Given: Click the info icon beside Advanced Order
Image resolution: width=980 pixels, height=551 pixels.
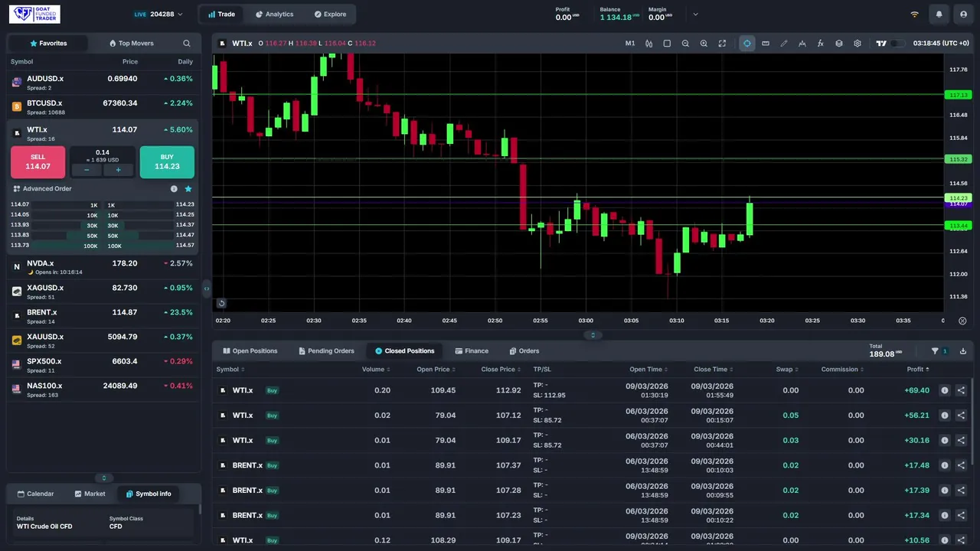Looking at the screenshot, I should click(x=174, y=189).
